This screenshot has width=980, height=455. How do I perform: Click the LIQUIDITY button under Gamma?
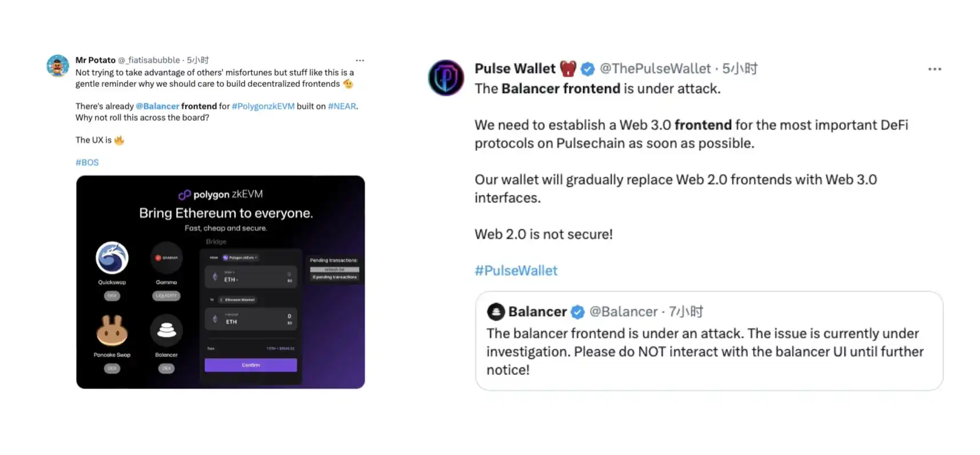click(x=166, y=296)
